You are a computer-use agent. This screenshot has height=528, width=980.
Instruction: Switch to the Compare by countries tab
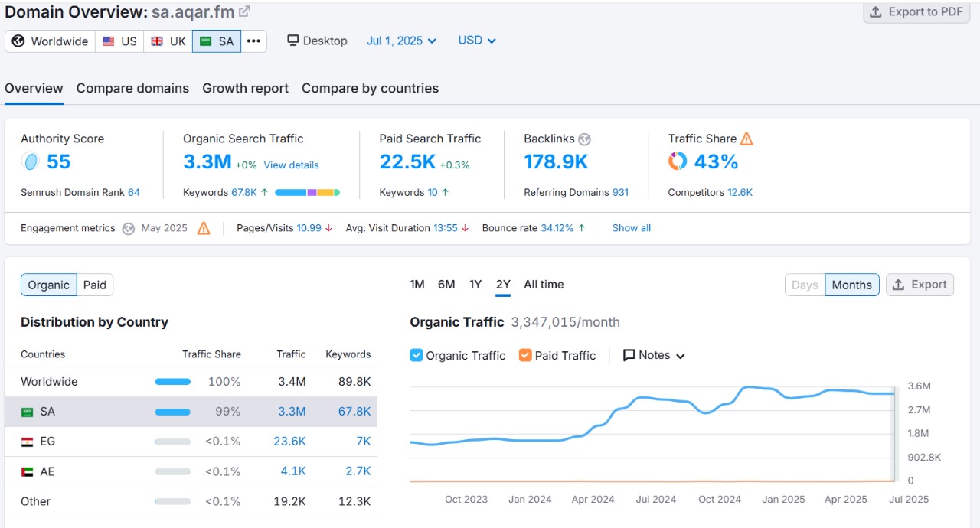[370, 88]
